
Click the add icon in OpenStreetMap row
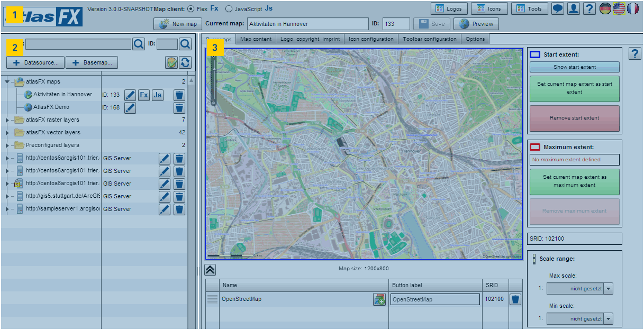(379, 299)
